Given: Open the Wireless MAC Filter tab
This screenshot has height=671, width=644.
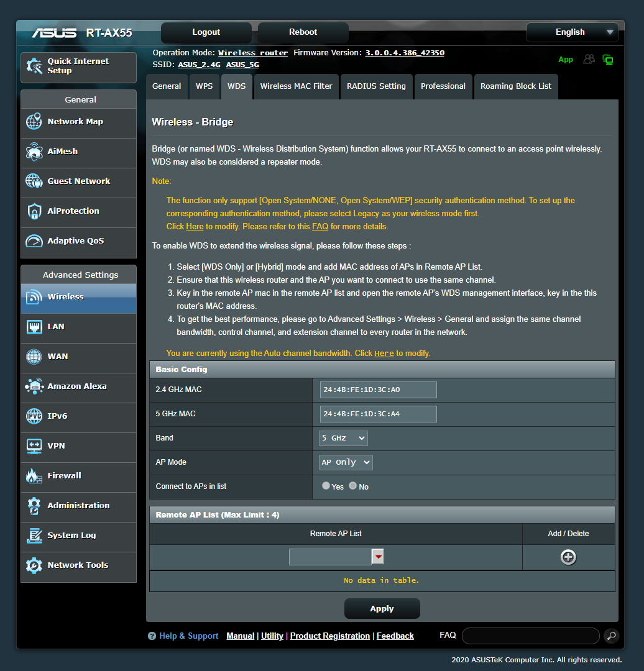Looking at the screenshot, I should click(x=297, y=86).
